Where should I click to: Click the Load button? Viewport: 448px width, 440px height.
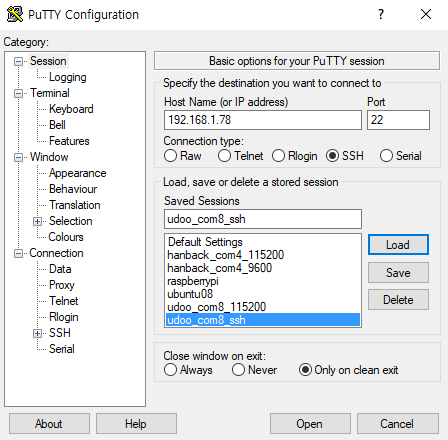pos(398,245)
